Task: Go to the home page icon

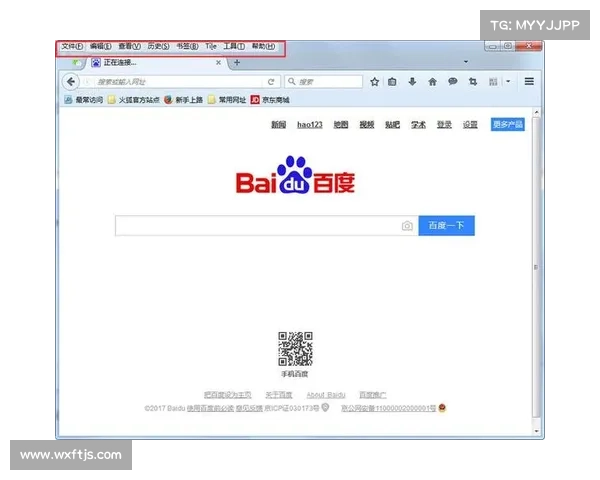Action: coord(432,82)
